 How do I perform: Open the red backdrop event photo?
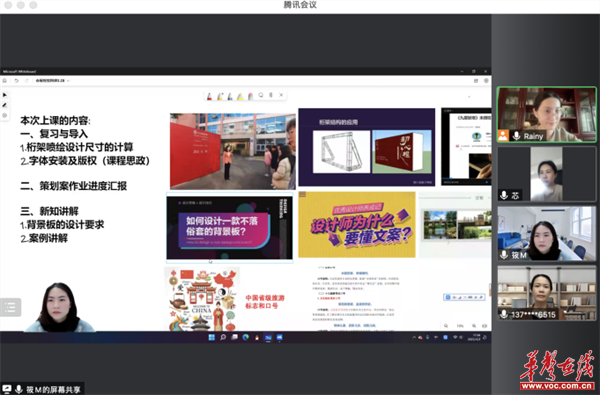(x=233, y=151)
